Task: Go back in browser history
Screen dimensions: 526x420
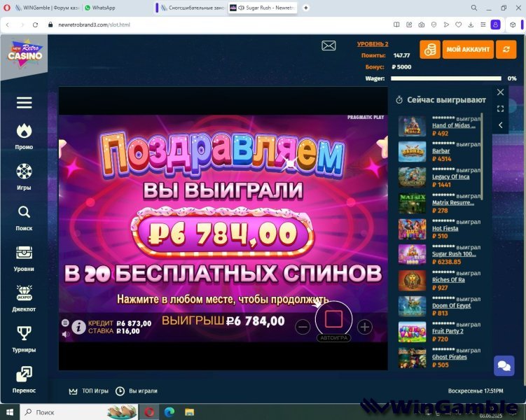Action: pos(8,24)
